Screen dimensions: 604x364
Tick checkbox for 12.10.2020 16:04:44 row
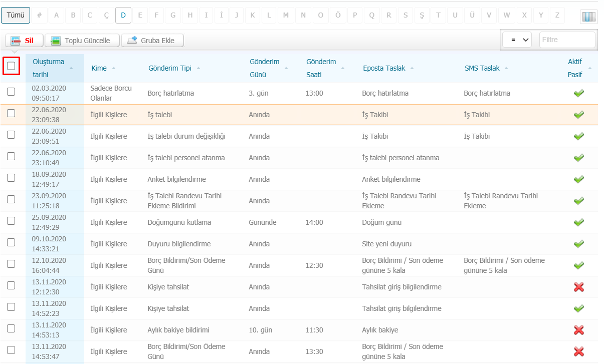click(x=11, y=264)
